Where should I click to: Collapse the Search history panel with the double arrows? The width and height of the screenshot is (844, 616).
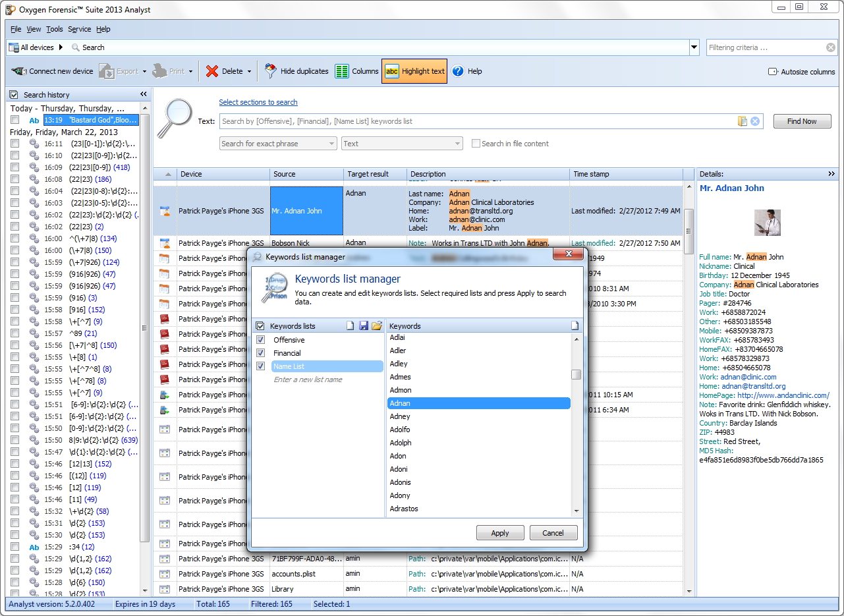click(x=144, y=94)
